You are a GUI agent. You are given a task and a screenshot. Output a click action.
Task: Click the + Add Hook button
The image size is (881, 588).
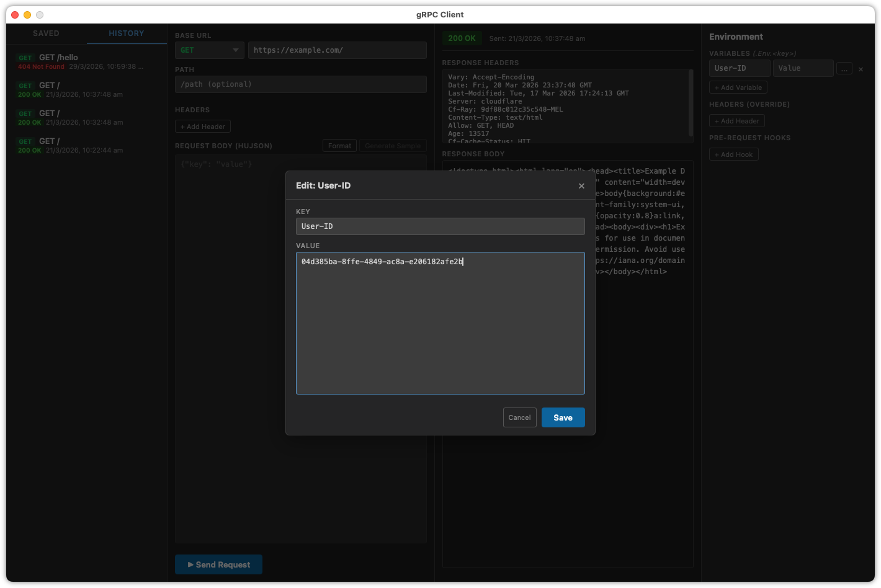(733, 154)
